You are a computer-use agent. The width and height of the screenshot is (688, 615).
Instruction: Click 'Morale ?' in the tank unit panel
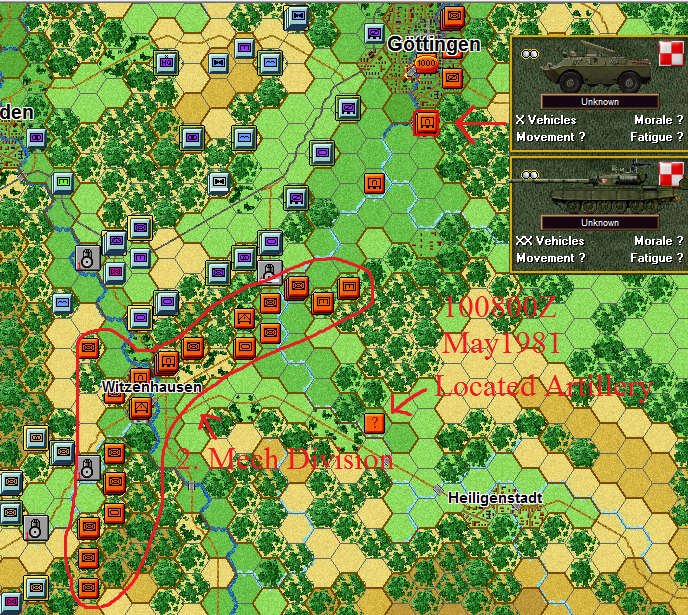[659, 241]
